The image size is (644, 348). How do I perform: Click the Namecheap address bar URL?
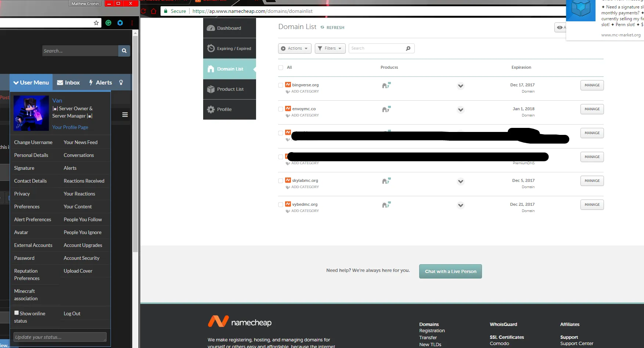[252, 11]
